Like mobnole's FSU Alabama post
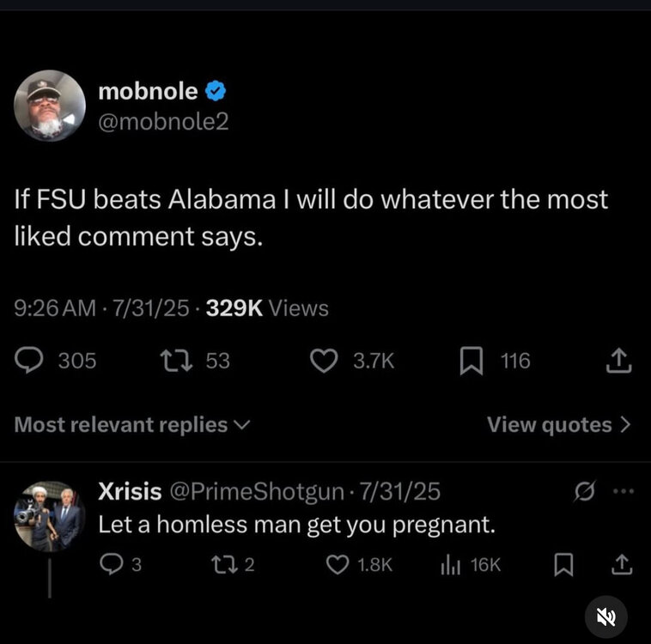Viewport: 651px width, 644px height. pyautogui.click(x=324, y=361)
